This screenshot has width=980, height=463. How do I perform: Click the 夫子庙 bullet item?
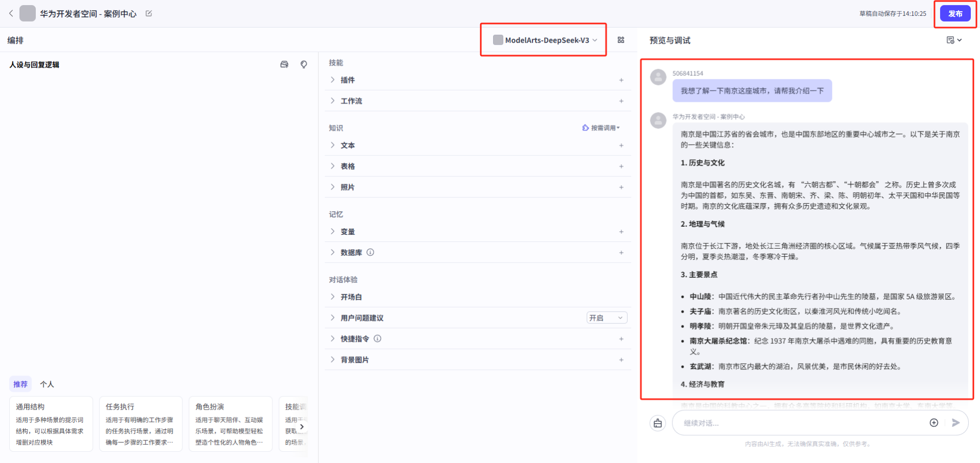(x=795, y=311)
